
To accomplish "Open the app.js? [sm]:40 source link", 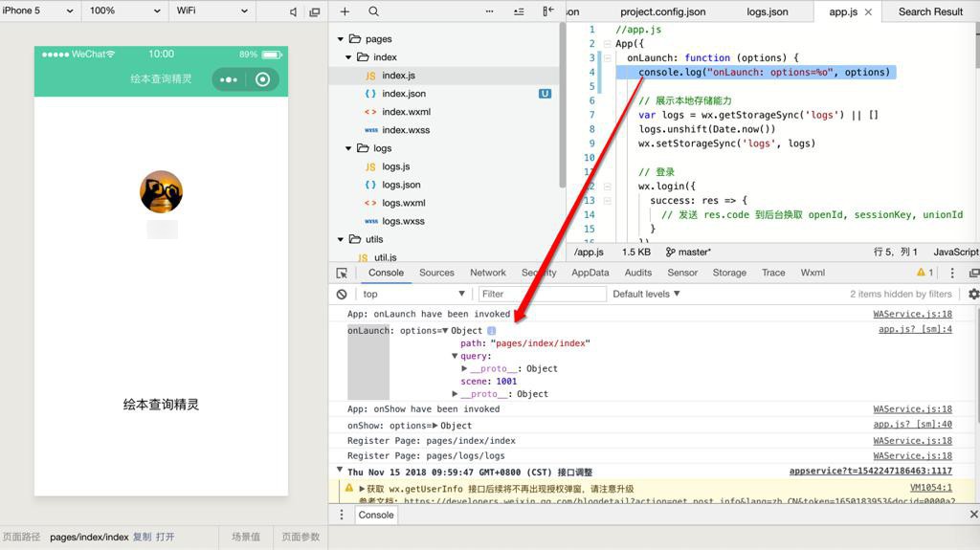I will 912,425.
